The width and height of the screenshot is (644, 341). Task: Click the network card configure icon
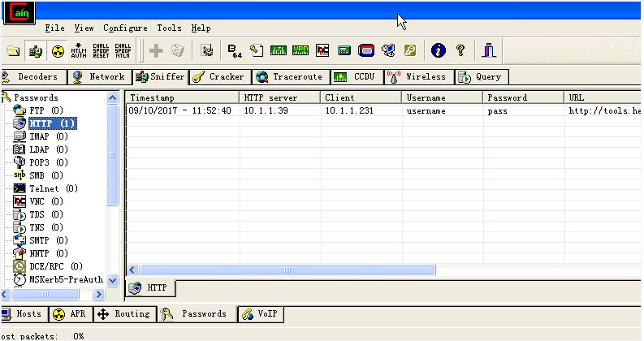click(207, 51)
